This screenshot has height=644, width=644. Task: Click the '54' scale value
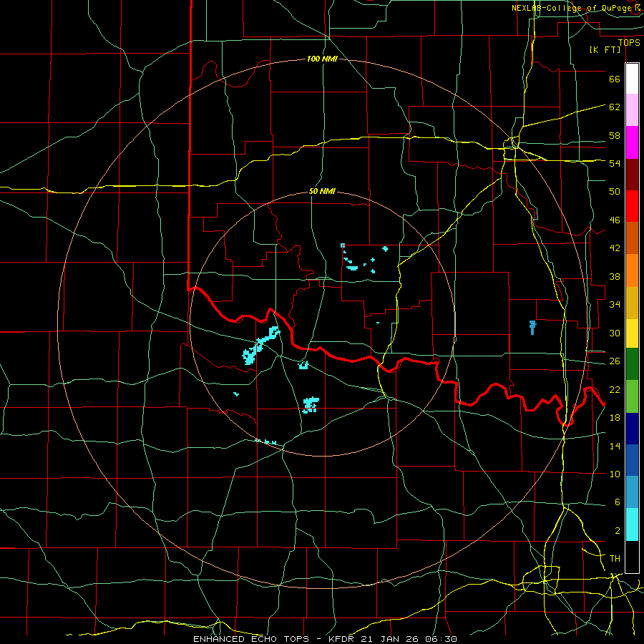pos(615,163)
